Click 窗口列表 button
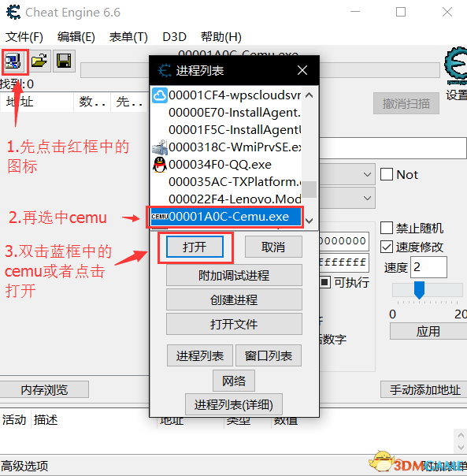This screenshot has height=476, width=467. [269, 355]
